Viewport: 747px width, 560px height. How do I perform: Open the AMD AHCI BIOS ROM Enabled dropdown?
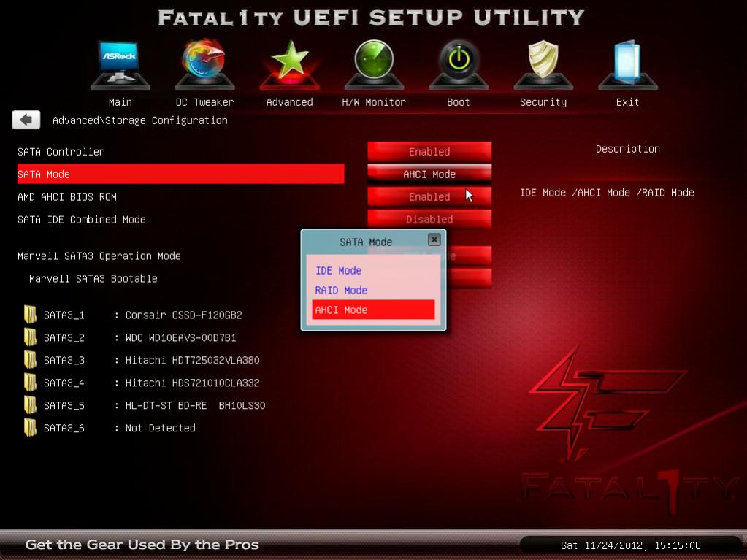coord(429,196)
